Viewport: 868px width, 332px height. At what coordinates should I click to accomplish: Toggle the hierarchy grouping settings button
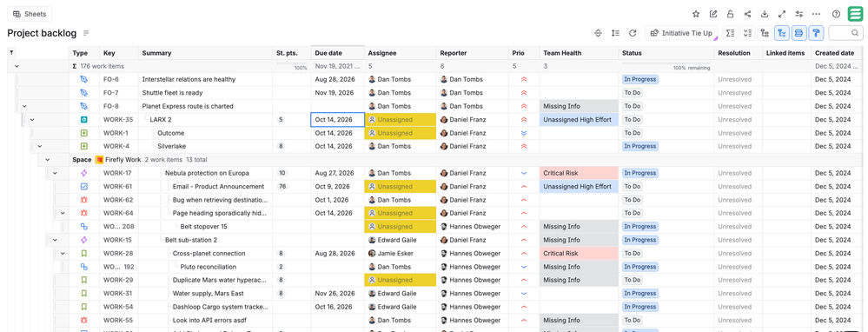tap(765, 33)
